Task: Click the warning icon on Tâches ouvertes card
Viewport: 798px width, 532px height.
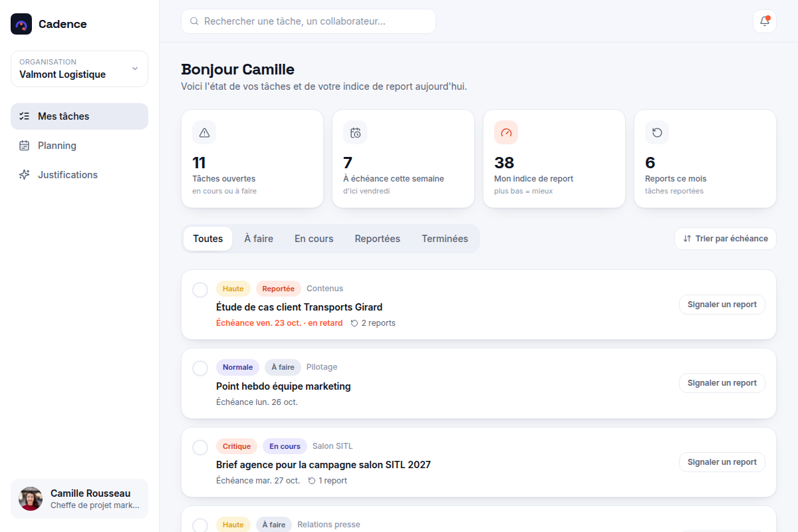Action: tap(204, 133)
